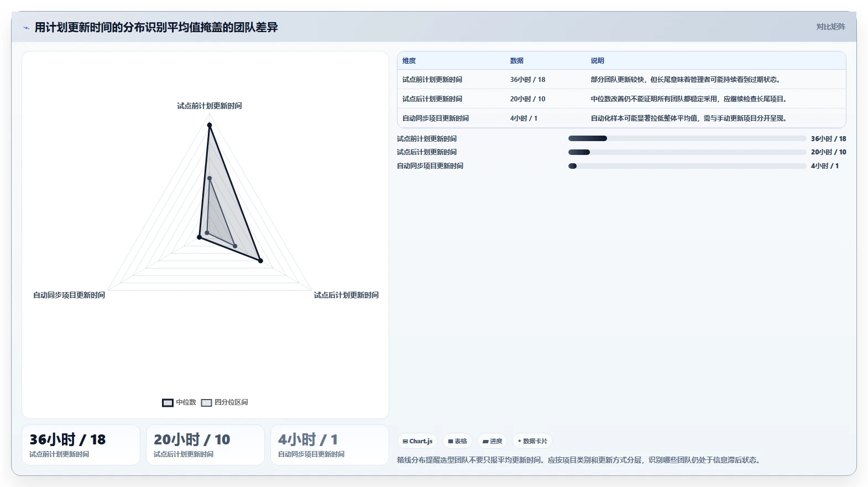Click the radar axis label 试点后计划更新时间
Screen dimensions: 868x487
click(346, 295)
